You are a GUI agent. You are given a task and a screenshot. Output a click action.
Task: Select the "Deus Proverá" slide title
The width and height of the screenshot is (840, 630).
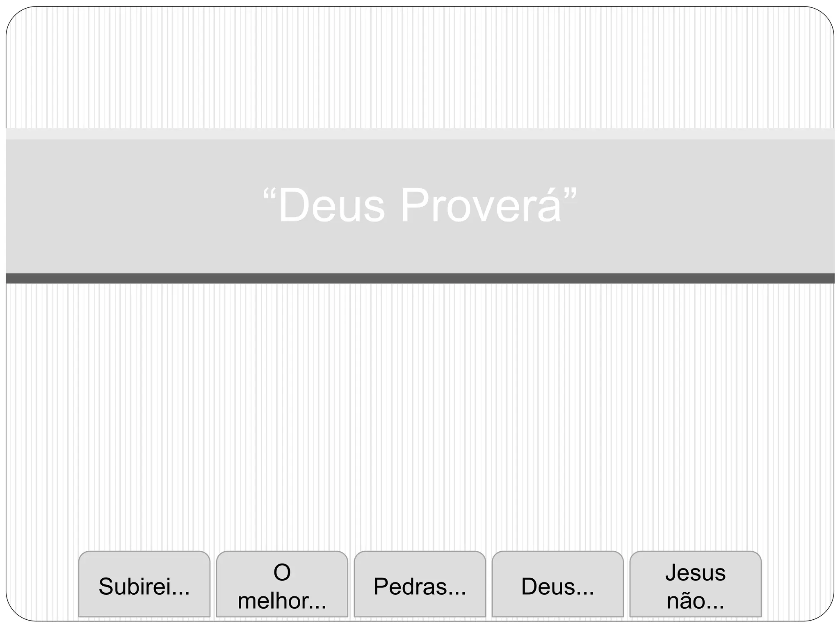[420, 205]
